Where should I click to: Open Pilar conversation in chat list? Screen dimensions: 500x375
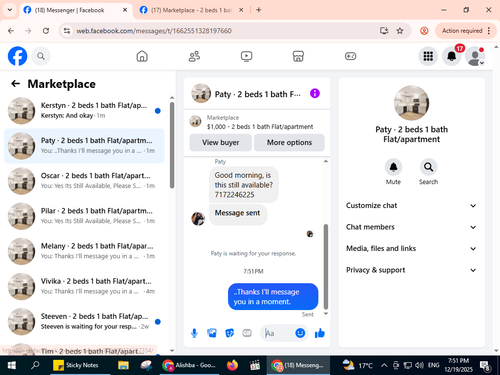(x=84, y=216)
